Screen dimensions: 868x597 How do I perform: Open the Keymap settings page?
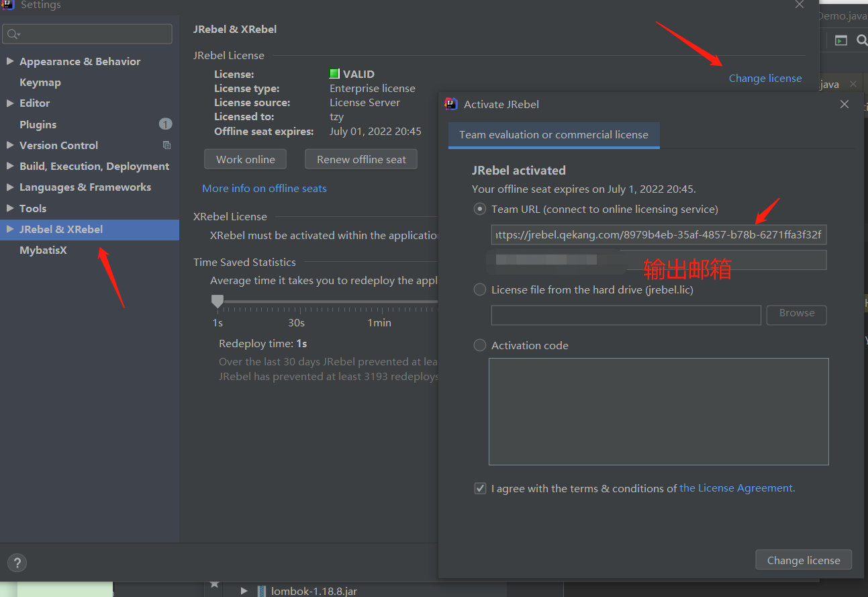(x=40, y=82)
